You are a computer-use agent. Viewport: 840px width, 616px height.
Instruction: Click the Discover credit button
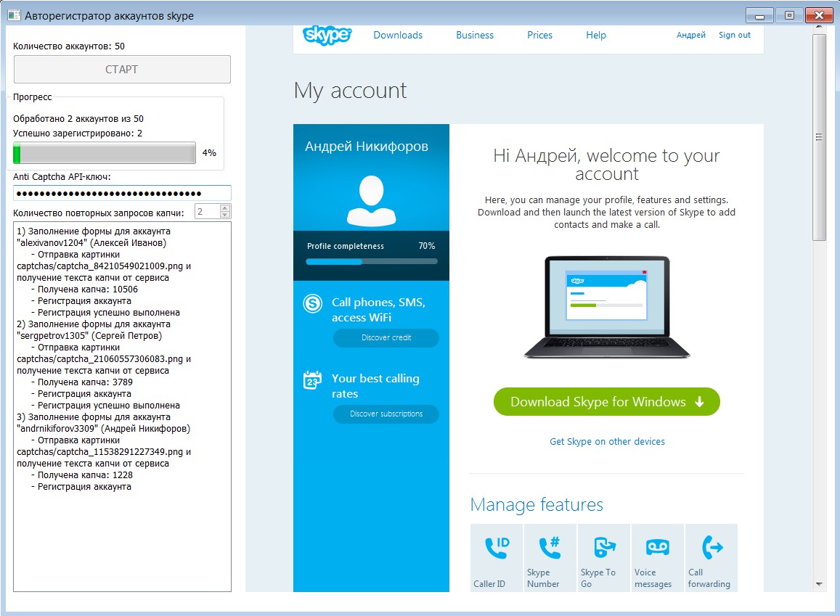click(386, 337)
